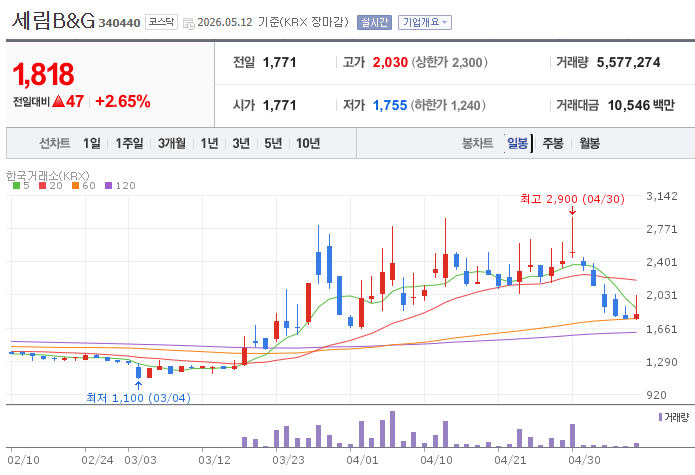Click the 한국거래소(KRX) chart label
The image size is (695, 475).
coord(47,176)
